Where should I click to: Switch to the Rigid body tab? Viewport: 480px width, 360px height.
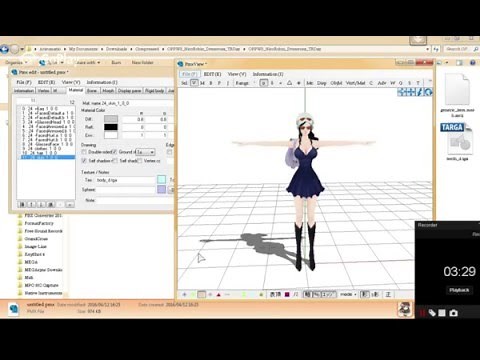[x=154, y=91]
